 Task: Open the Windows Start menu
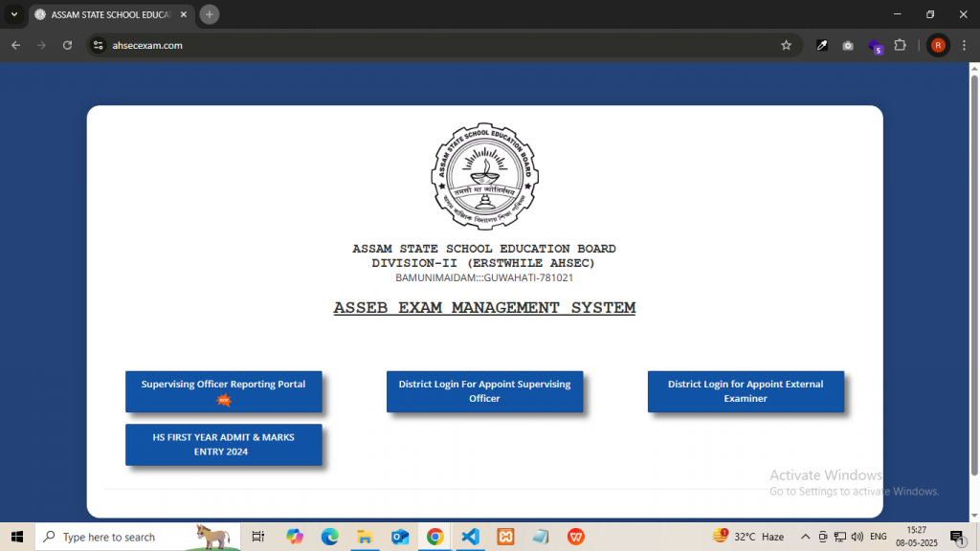click(x=17, y=537)
